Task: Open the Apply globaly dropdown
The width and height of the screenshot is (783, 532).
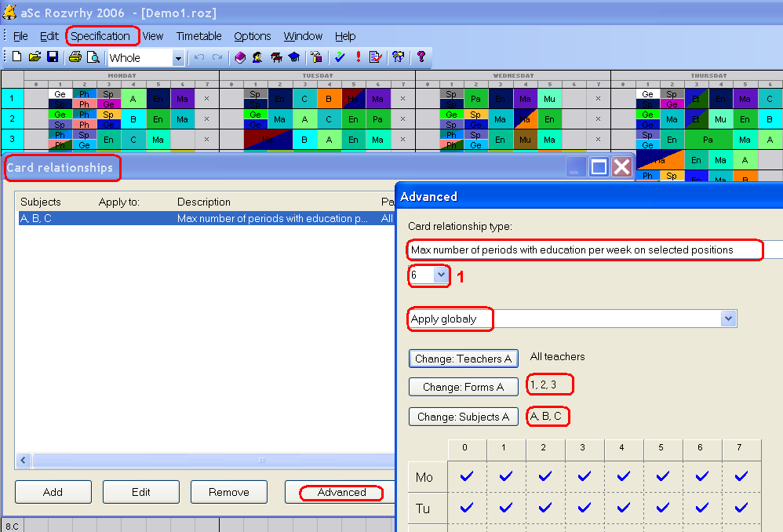Action: (x=728, y=319)
